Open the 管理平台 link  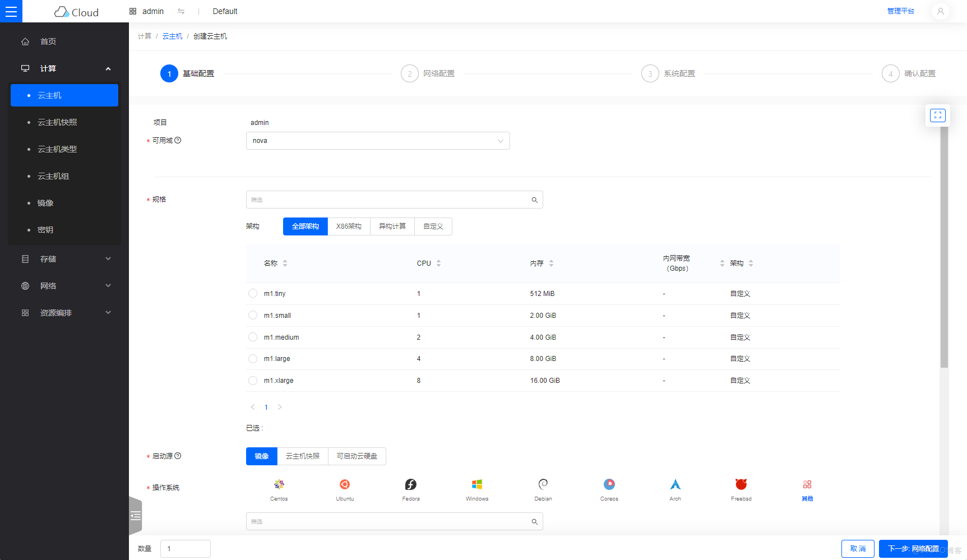[x=900, y=11]
